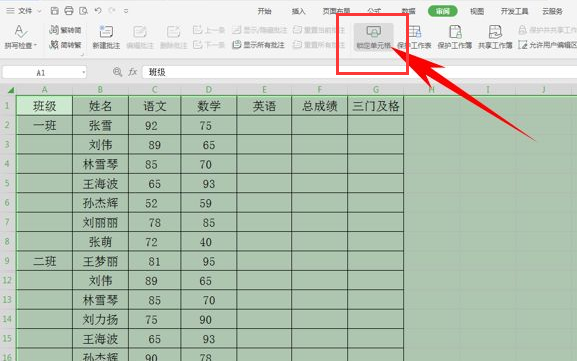This screenshot has height=361, width=577.
Task: Select row header 9
Action: click(7, 261)
